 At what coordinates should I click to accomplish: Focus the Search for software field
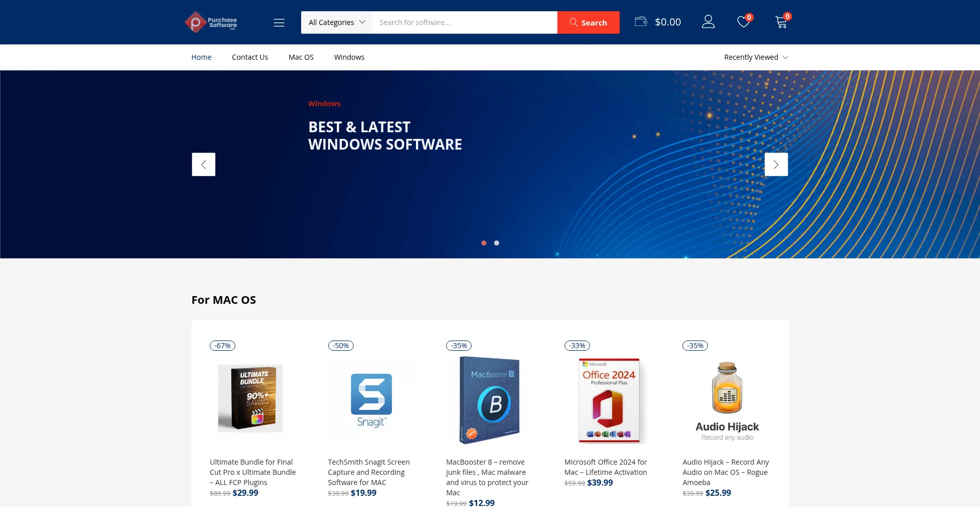click(x=464, y=22)
